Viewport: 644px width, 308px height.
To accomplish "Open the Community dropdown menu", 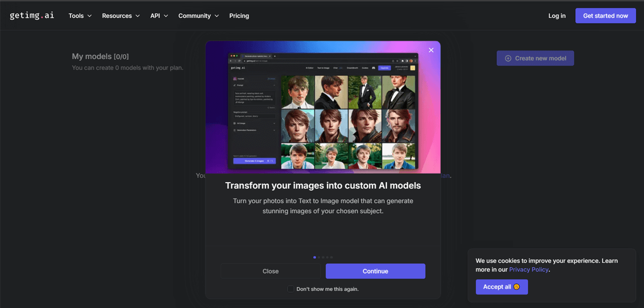I will (x=199, y=16).
